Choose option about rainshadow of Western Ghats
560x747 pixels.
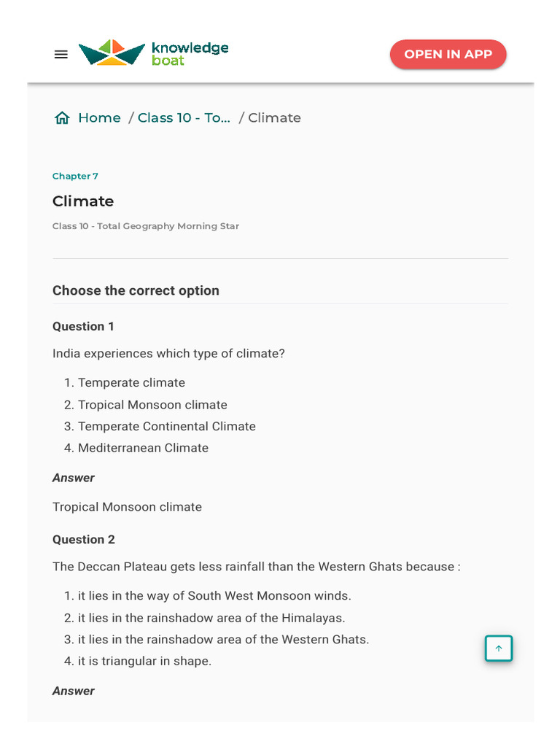[x=223, y=640]
